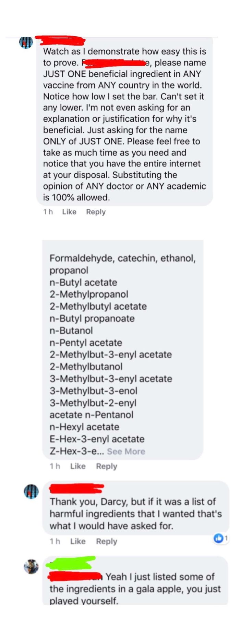Like the ingredient list comment
Viewport: 240px width, 644px height.
pos(78,466)
